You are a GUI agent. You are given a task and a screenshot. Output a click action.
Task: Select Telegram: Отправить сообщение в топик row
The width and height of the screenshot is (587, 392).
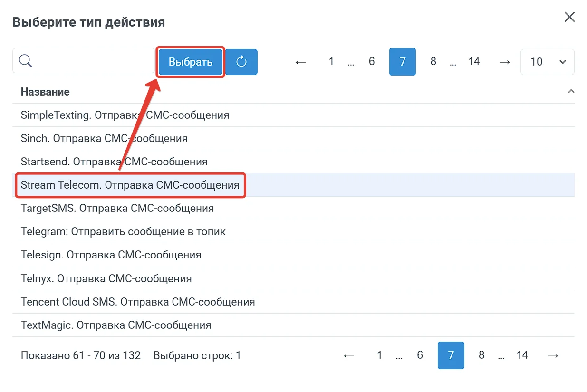(x=293, y=231)
